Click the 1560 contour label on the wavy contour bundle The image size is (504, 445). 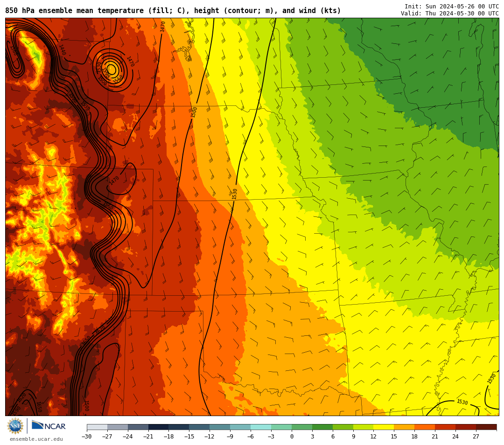tap(108, 205)
